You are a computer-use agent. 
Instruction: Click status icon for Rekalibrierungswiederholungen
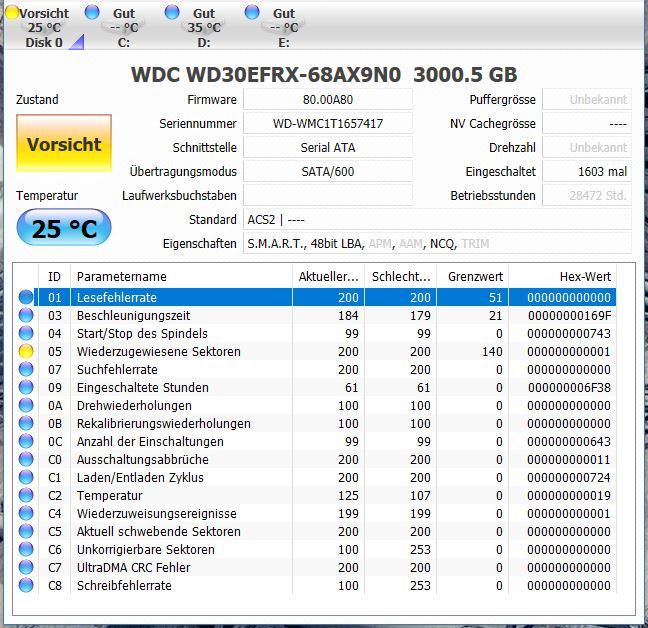(x=26, y=423)
